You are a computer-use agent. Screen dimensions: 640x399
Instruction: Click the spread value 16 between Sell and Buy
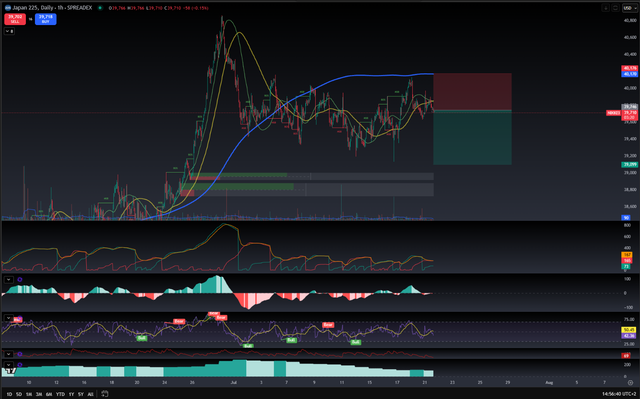30,19
